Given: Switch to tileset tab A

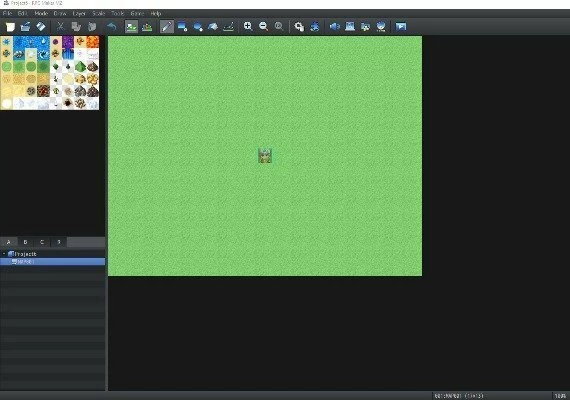Looking at the screenshot, I should click(8, 242).
